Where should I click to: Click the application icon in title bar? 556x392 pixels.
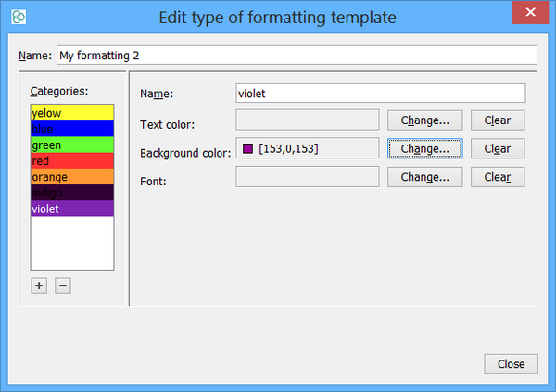pos(19,17)
